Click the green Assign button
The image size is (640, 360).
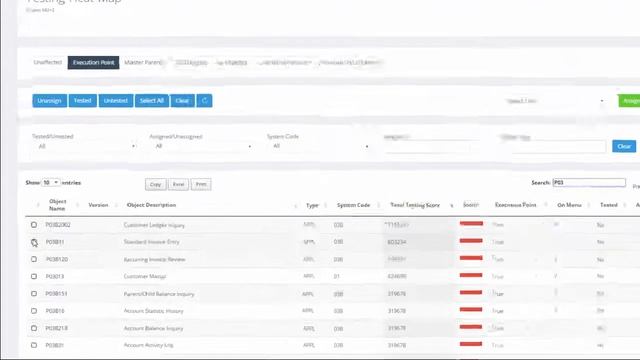[629, 101]
